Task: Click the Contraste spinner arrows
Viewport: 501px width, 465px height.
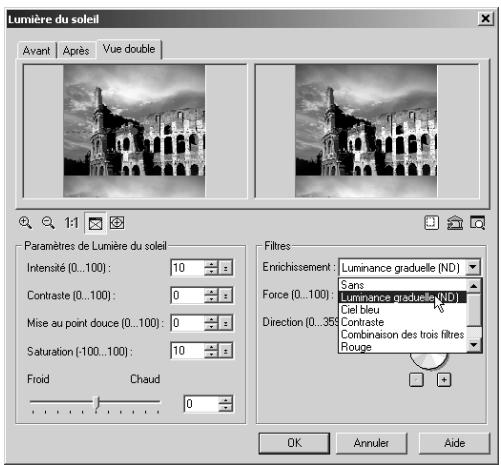Action: point(211,295)
